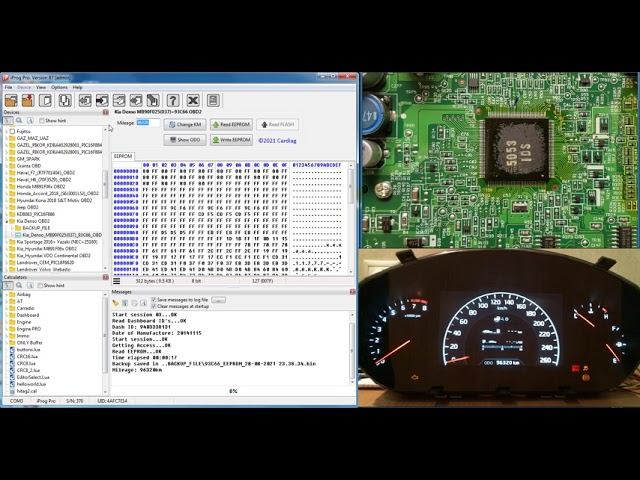The image size is (640, 480).
Task: Click the browse button beside log file option
Action: [218, 300]
